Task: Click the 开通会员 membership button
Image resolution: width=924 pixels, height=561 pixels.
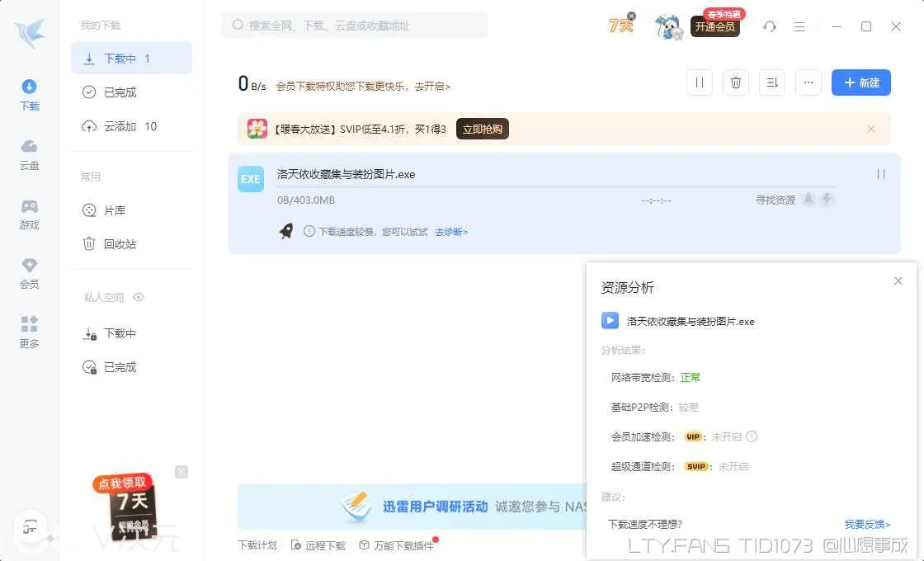Action: coord(714,26)
